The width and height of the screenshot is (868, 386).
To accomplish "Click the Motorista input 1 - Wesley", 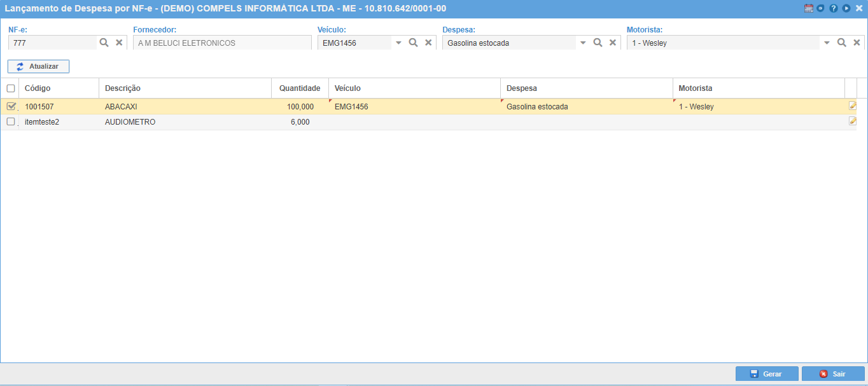I will [x=724, y=43].
